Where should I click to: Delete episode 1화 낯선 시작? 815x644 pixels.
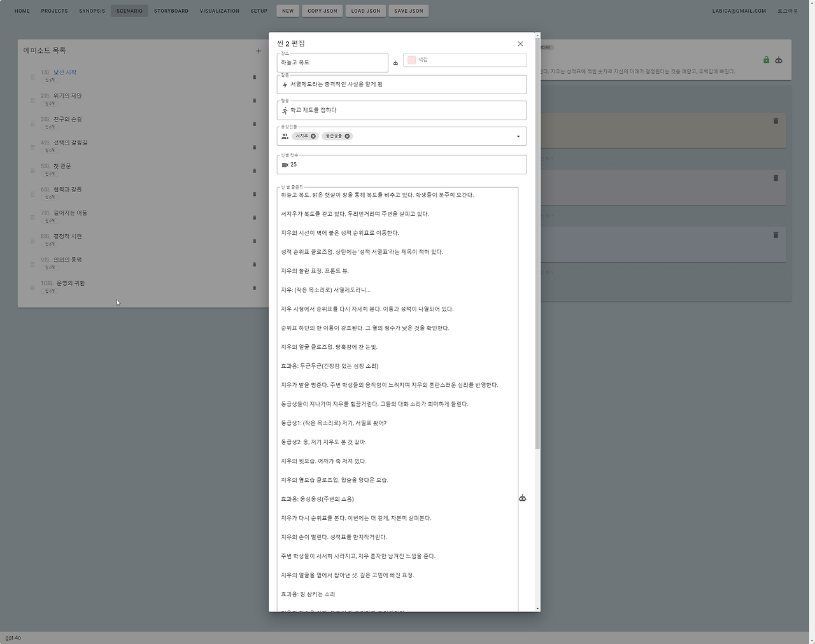point(255,77)
